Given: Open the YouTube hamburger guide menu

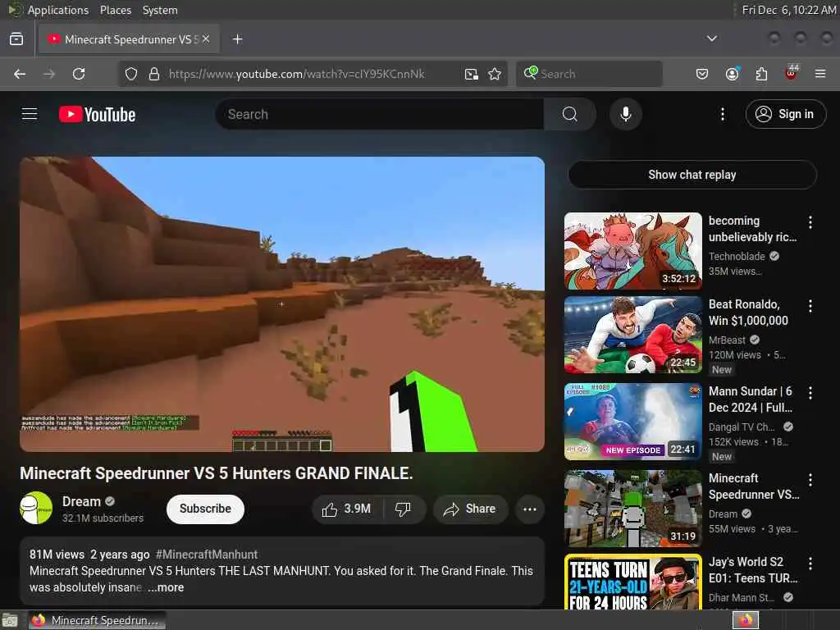Looking at the screenshot, I should click(x=30, y=114).
